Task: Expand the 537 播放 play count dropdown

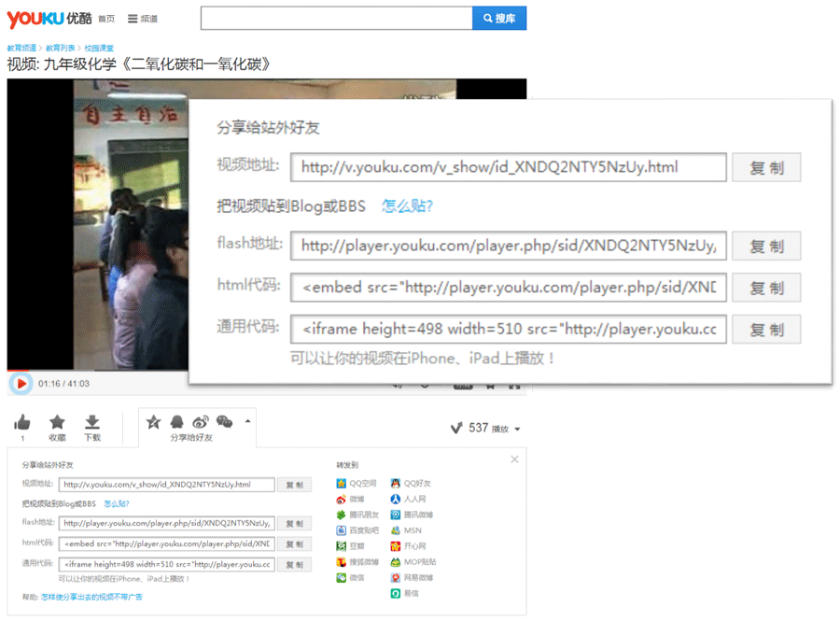Action: pos(518,430)
